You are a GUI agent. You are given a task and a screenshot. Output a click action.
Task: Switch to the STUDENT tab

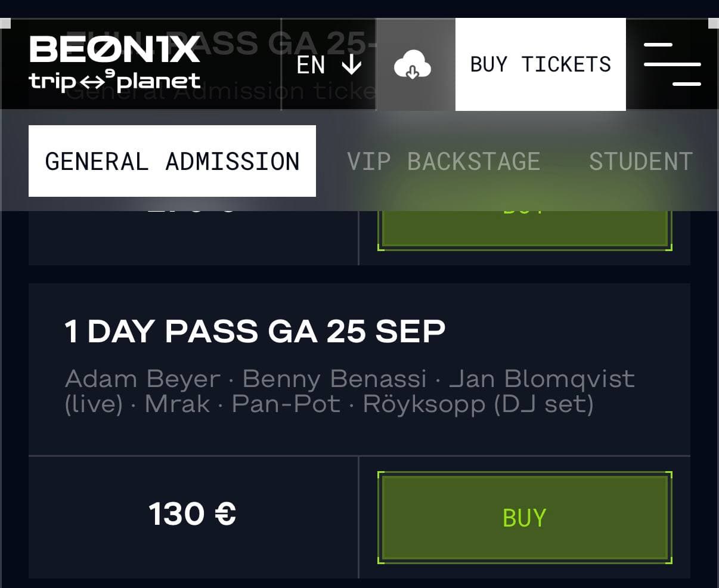pyautogui.click(x=641, y=162)
